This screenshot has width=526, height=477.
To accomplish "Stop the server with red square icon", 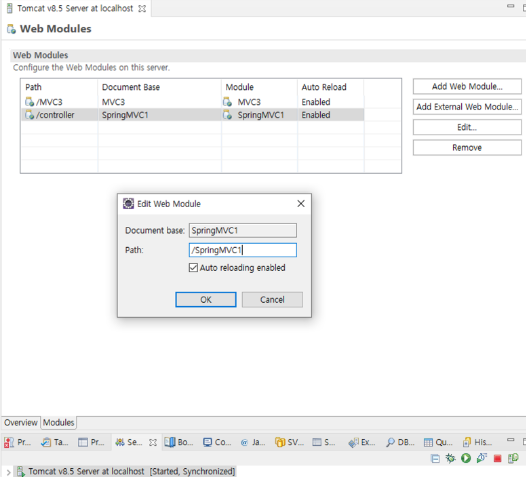I will click(497, 458).
